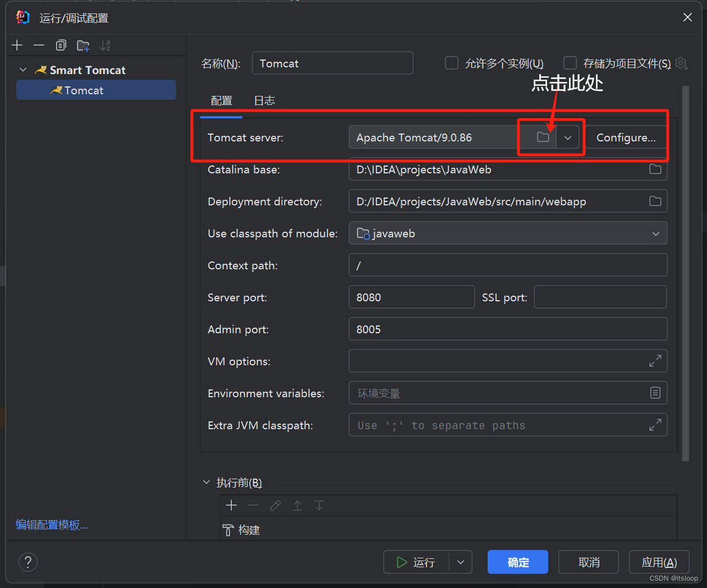Edit the before-launch task
The image size is (707, 588).
pyautogui.click(x=276, y=506)
